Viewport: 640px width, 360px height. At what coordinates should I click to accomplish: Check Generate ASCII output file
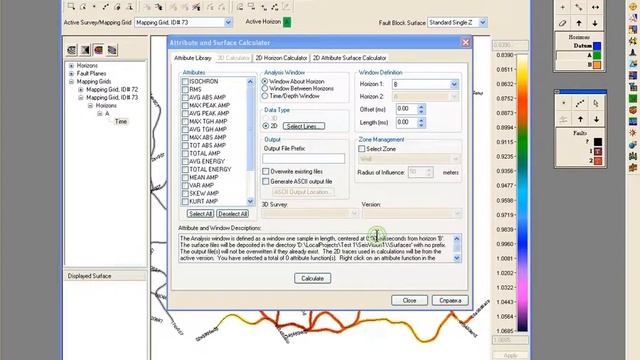266,181
